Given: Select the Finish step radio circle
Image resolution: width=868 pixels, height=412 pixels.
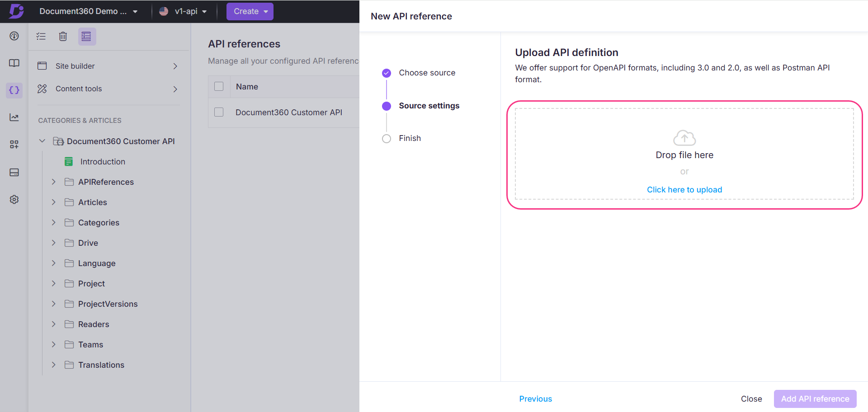Looking at the screenshot, I should (387, 138).
